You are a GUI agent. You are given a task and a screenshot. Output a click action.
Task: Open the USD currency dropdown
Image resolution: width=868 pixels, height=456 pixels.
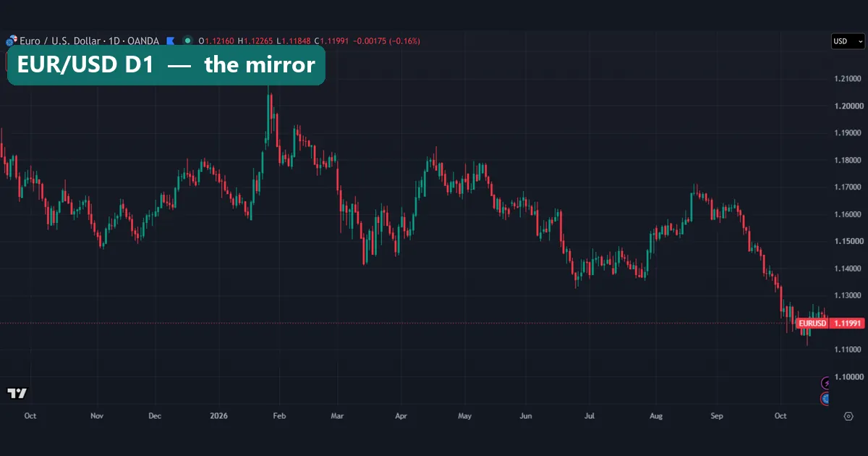pyautogui.click(x=847, y=41)
